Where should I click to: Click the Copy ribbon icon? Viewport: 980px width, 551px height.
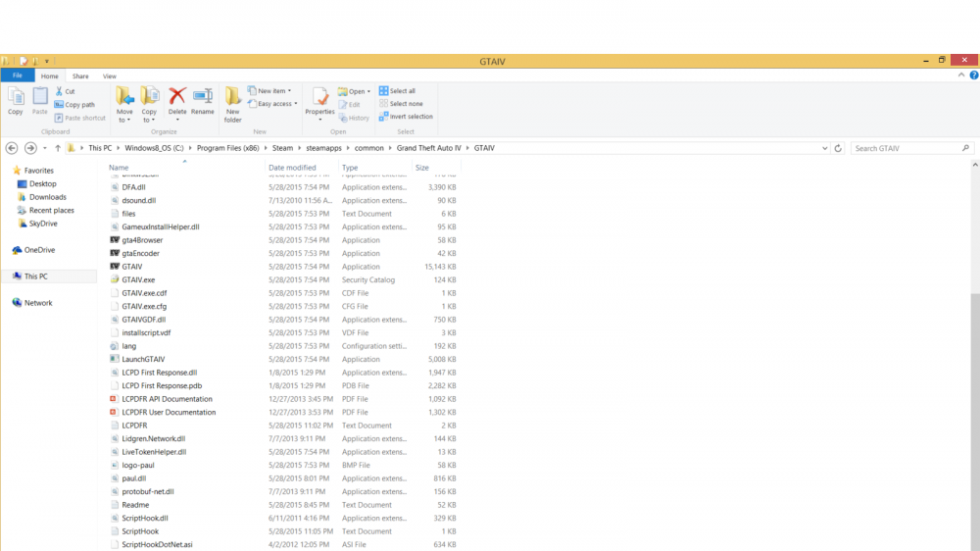point(16,101)
